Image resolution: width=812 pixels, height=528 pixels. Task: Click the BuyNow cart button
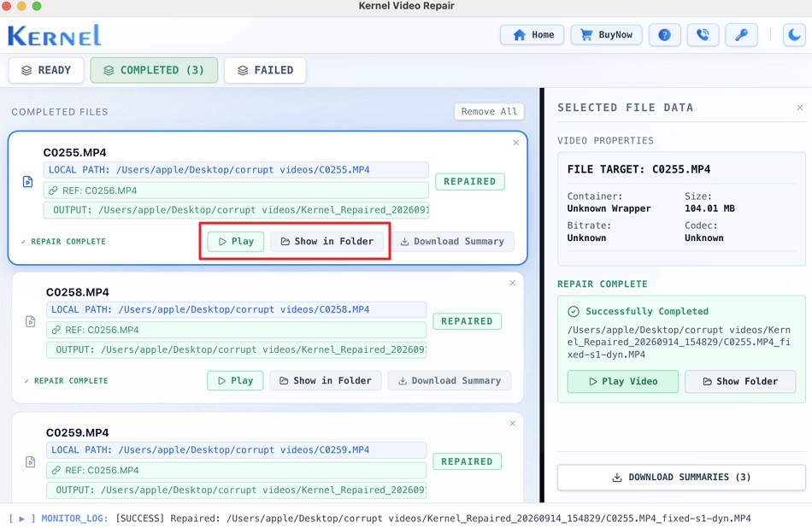606,35
